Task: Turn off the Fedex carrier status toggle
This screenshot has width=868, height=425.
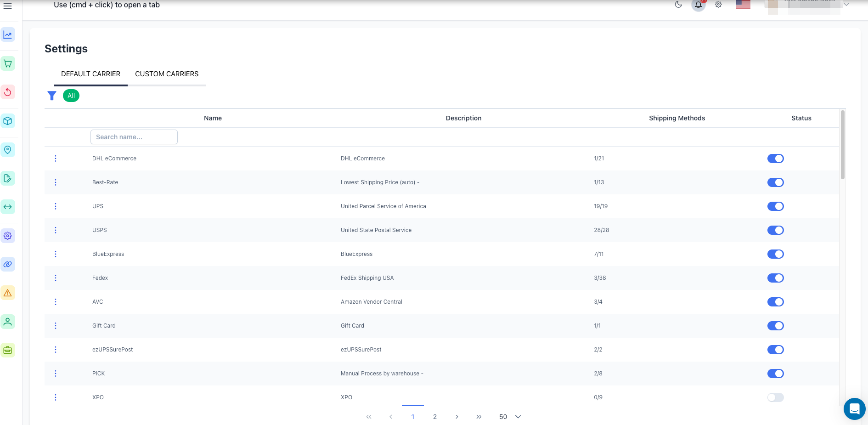Action: click(776, 278)
